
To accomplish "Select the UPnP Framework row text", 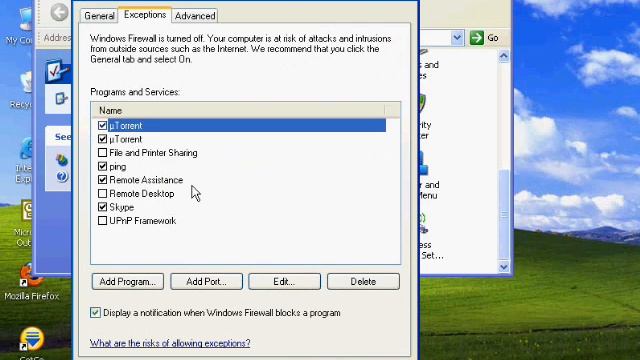I will (x=142, y=221).
